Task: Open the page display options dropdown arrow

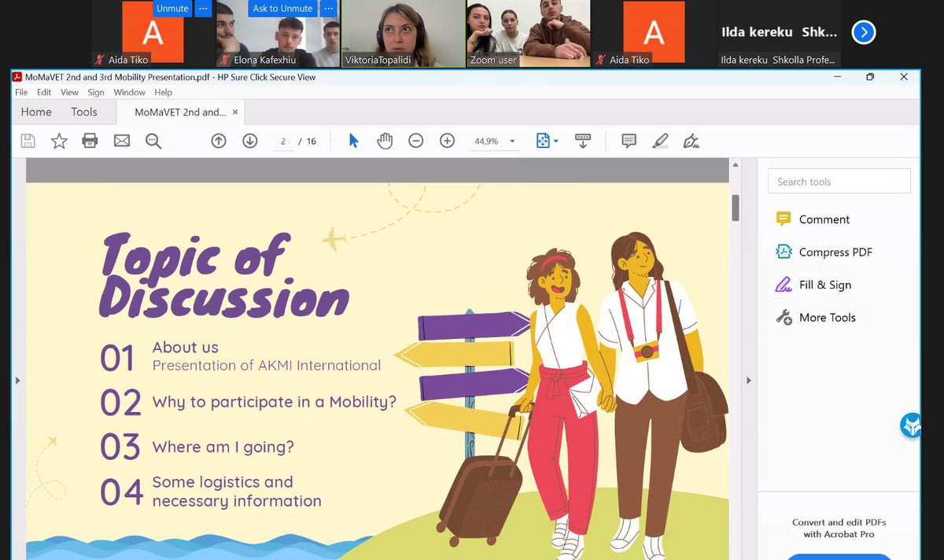Action: click(x=556, y=140)
